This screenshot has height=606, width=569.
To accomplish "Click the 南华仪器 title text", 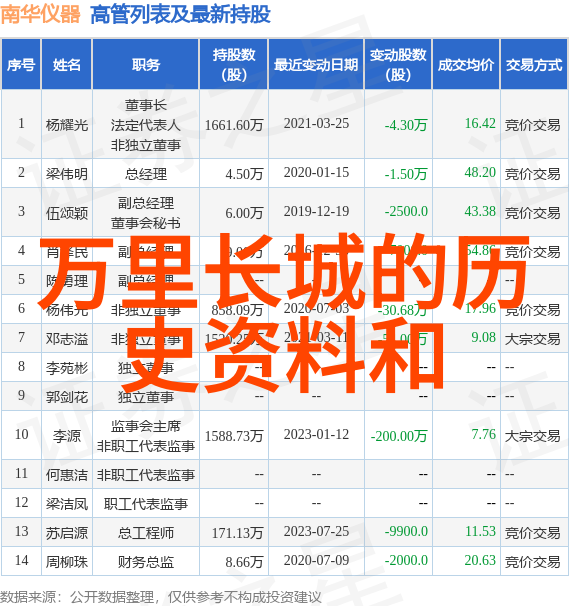I will pos(40,15).
